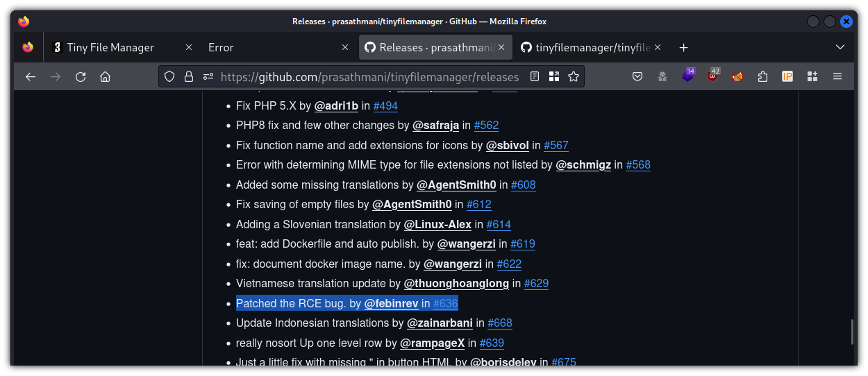Reload the current page
Image resolution: width=868 pixels, height=376 pixels.
click(81, 76)
